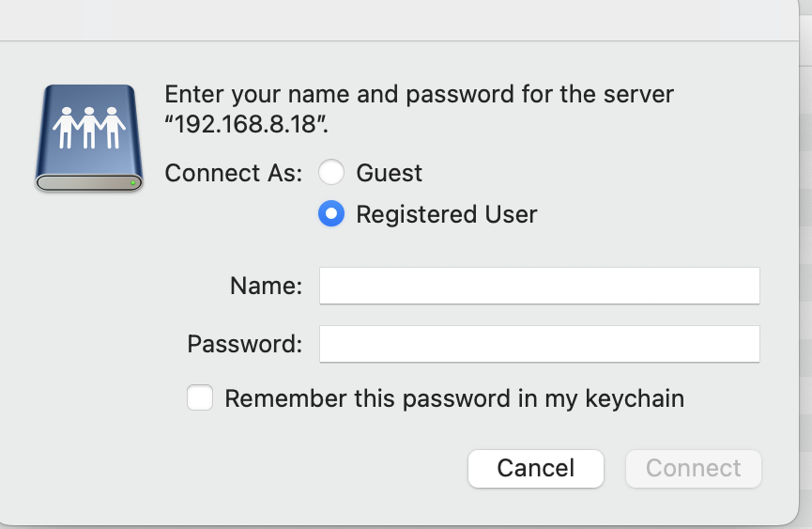Click the "Password:" field label

coord(244,344)
